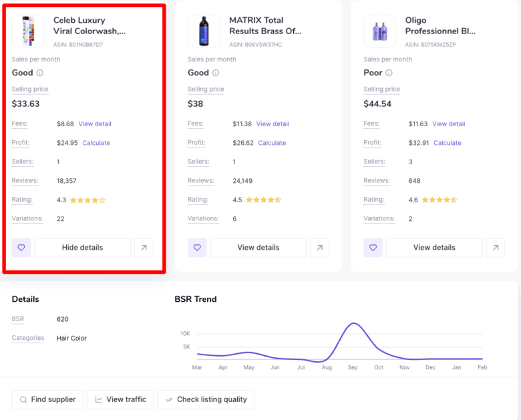Click the $44.54 selling price

pos(377,104)
